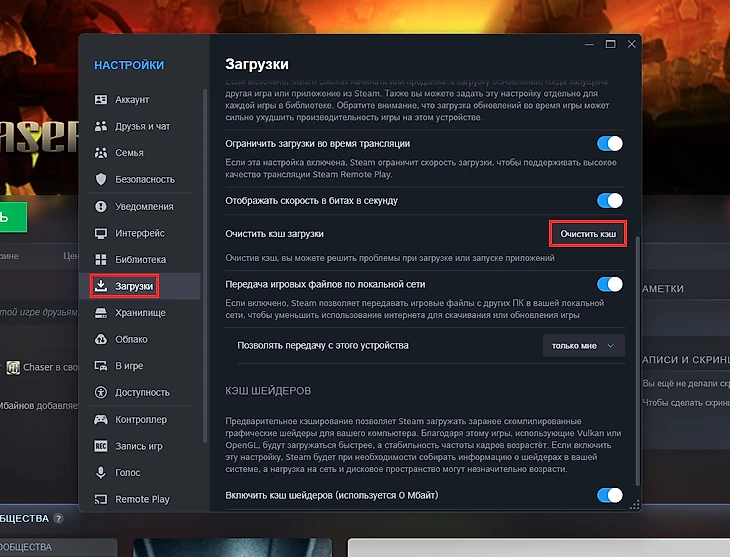Disable limiting downloads during broadcast toggle
The width and height of the screenshot is (730, 557).
pos(609,144)
